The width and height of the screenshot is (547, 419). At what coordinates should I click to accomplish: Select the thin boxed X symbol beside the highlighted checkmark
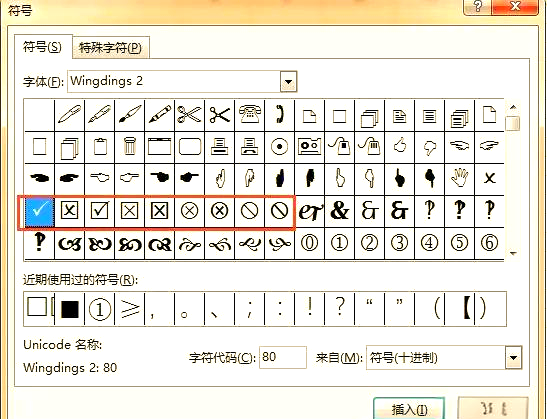69,211
